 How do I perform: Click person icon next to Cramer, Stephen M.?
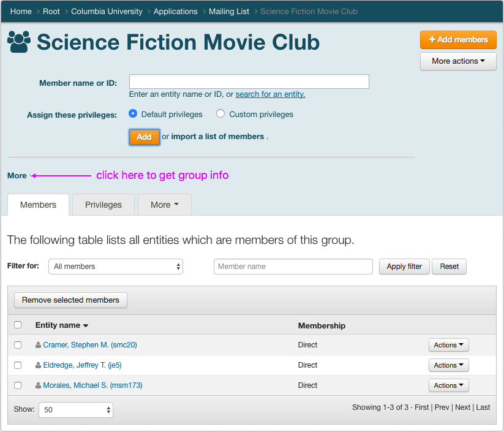click(38, 345)
